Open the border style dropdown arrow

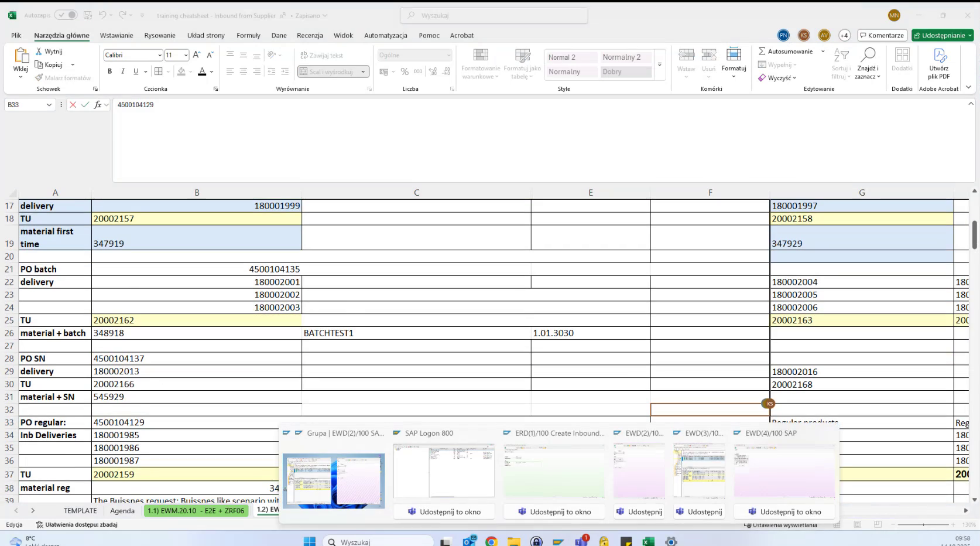click(x=169, y=71)
